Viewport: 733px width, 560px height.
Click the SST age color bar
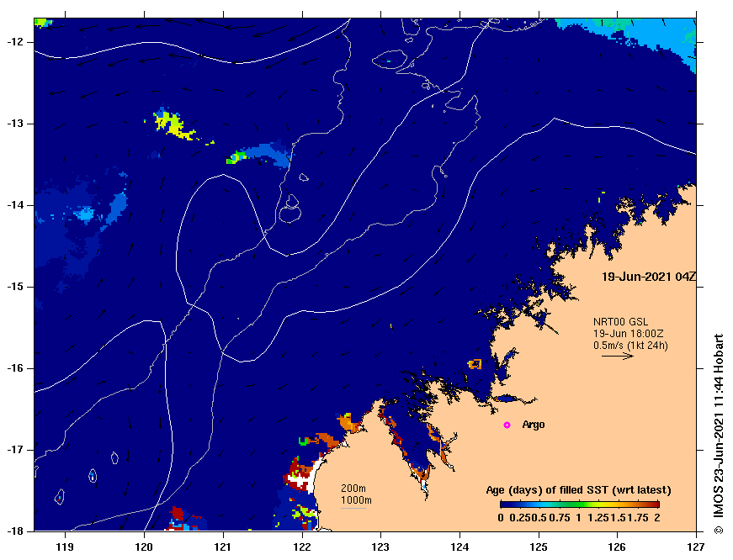pos(580,505)
